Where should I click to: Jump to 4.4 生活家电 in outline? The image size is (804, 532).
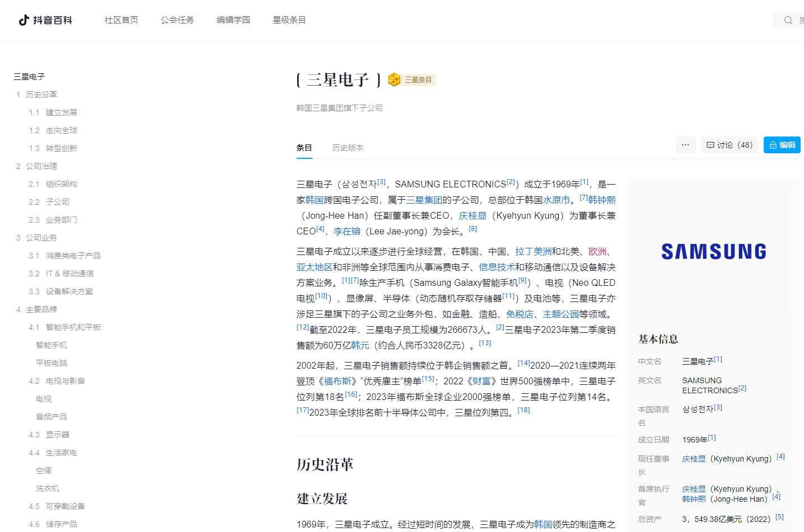click(53, 453)
